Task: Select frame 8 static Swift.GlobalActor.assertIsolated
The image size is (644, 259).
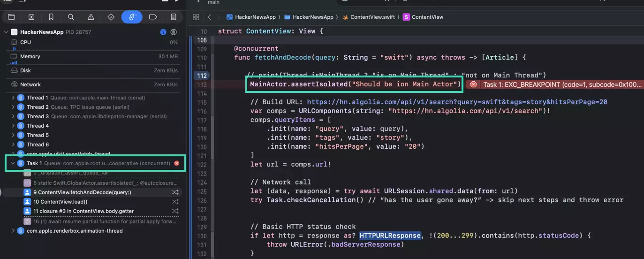Action: [x=94, y=183]
